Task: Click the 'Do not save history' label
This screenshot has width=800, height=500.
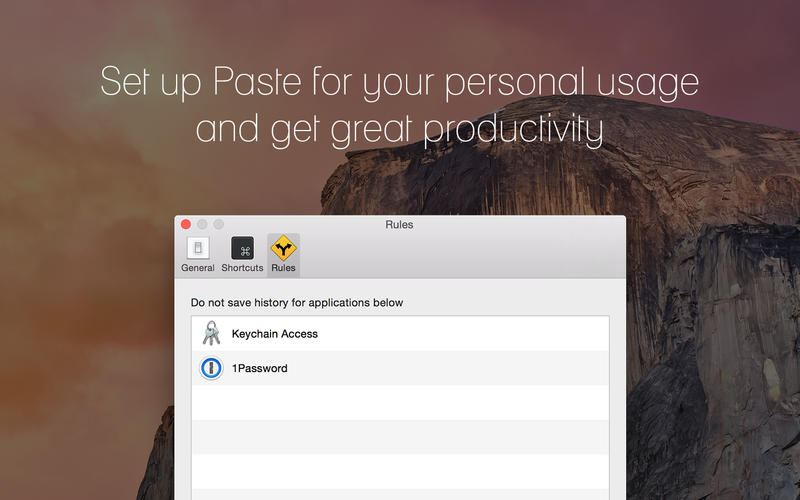Action: click(297, 303)
